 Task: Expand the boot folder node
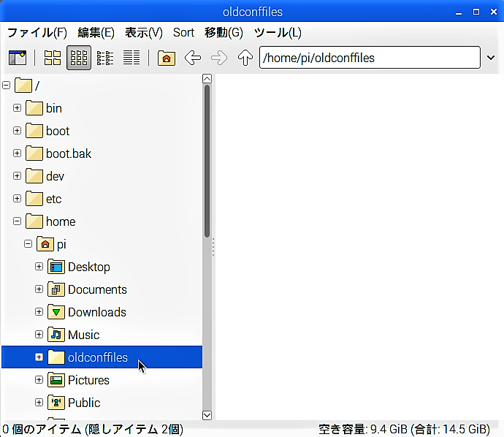click(17, 131)
